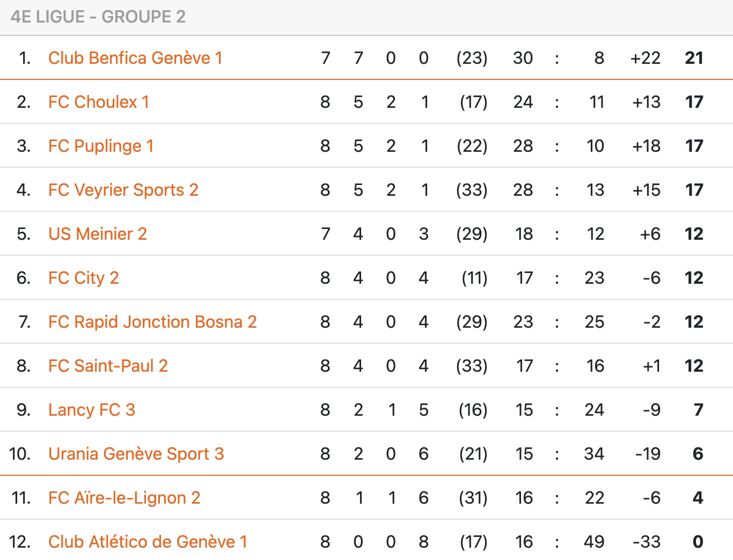The image size is (733, 560).
Task: Select FC Veyrier Sports 2 in the standings
Action: (x=123, y=190)
